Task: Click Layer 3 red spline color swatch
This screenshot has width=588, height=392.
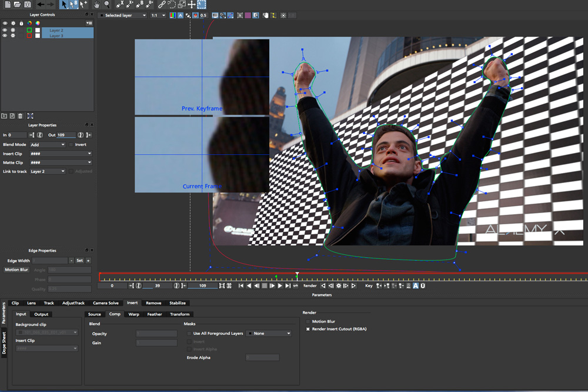Action: 29,36
